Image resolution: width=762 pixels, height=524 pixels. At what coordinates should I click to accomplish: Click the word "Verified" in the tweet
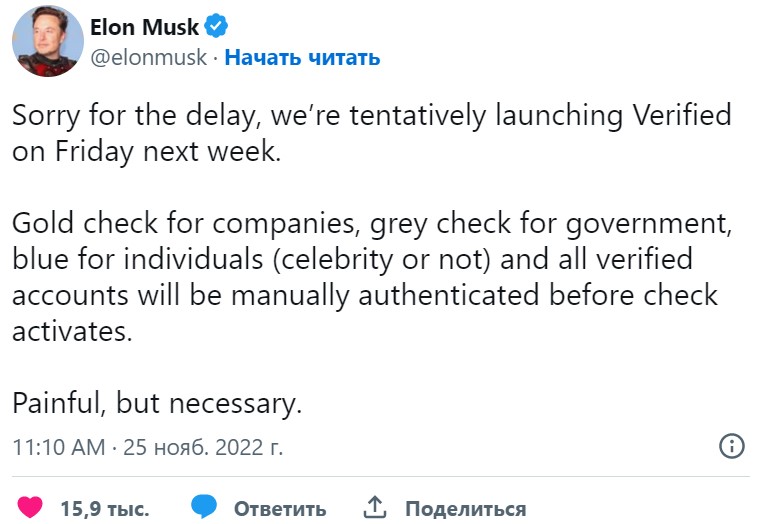point(683,115)
